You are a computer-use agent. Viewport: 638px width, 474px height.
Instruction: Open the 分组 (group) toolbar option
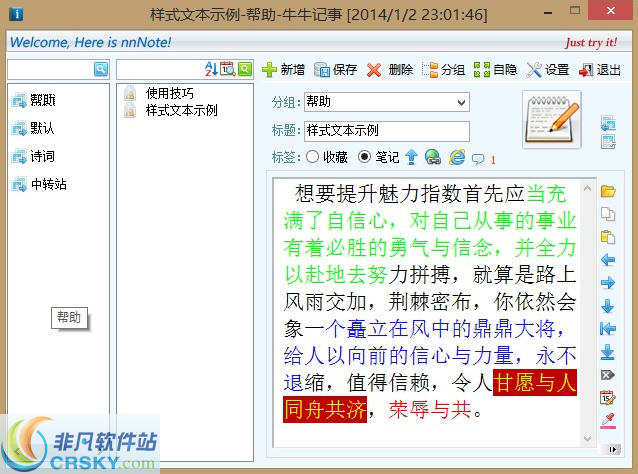[x=444, y=70]
